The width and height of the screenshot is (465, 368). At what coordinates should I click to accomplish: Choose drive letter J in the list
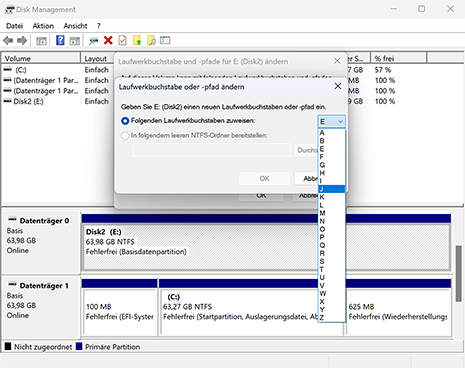point(332,189)
